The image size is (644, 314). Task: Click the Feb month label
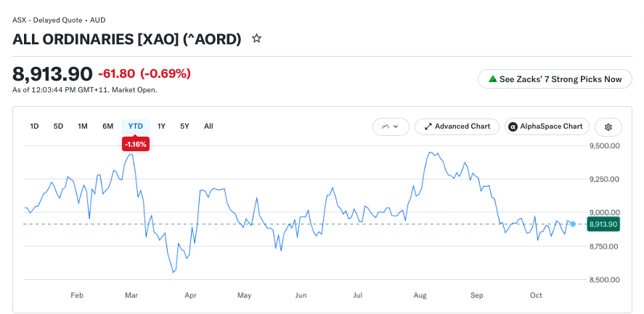click(77, 295)
